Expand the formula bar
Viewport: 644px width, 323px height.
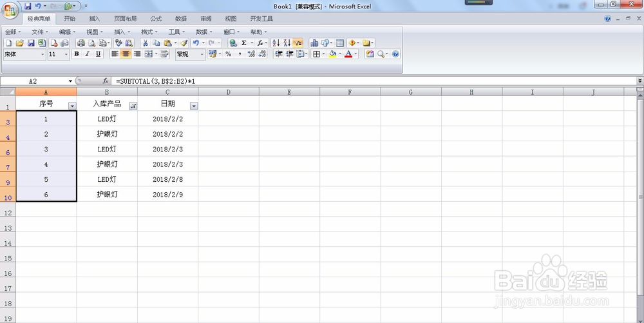pyautogui.click(x=640, y=81)
